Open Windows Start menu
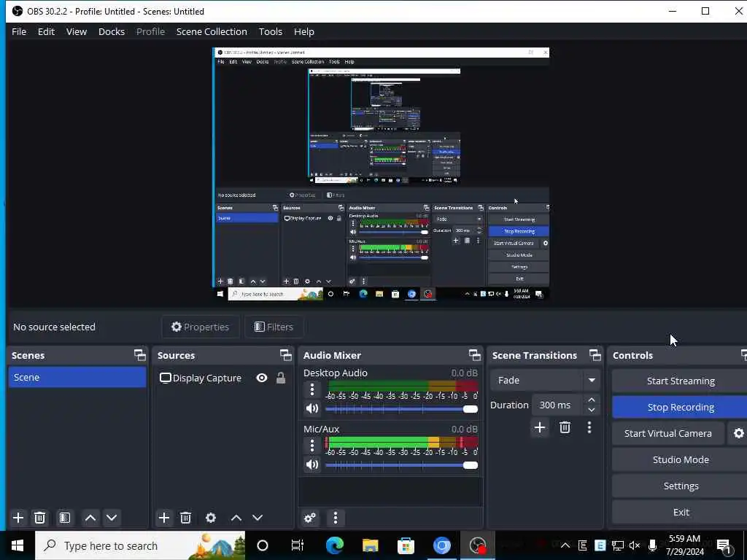The image size is (747, 560). click(18, 545)
